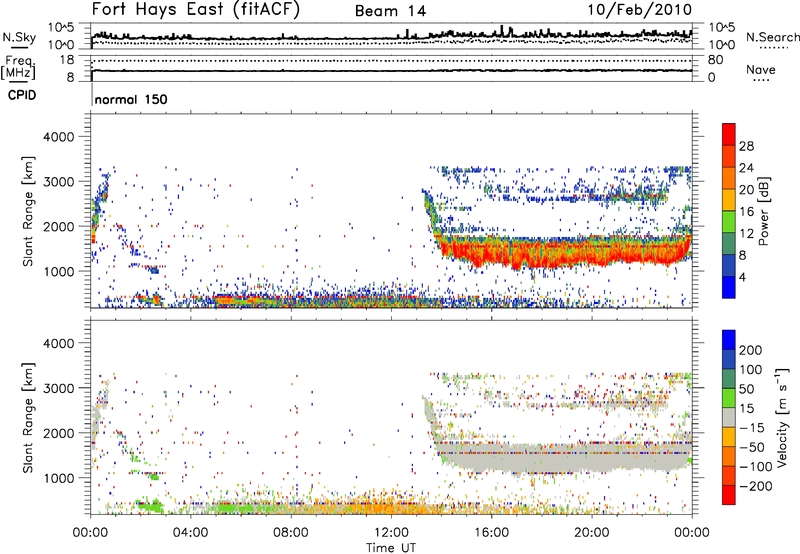Click the solid line sample under 'N.Sky'
This screenshot has width=800, height=554.
click(x=19, y=48)
